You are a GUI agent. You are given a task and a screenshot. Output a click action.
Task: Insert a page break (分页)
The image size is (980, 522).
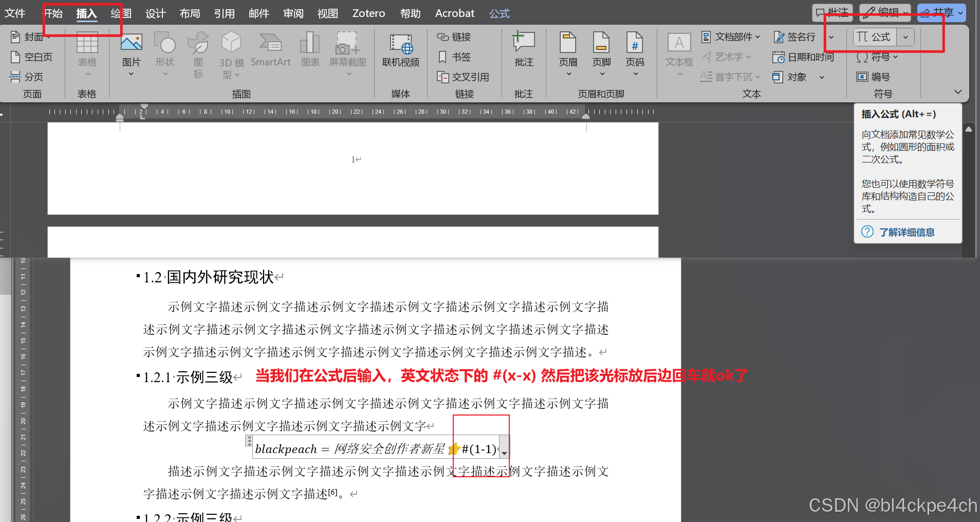click(27, 77)
